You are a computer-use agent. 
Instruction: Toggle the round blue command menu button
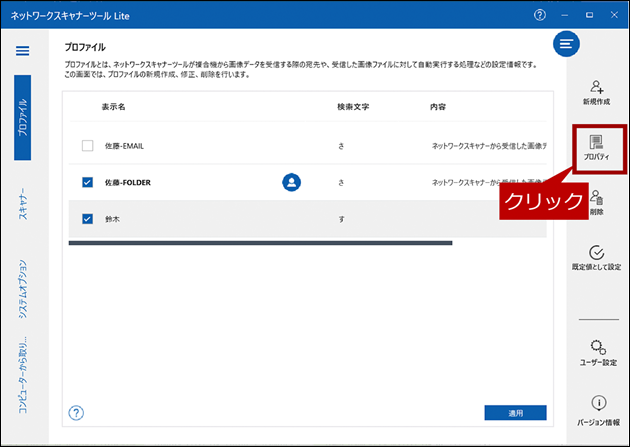(567, 44)
